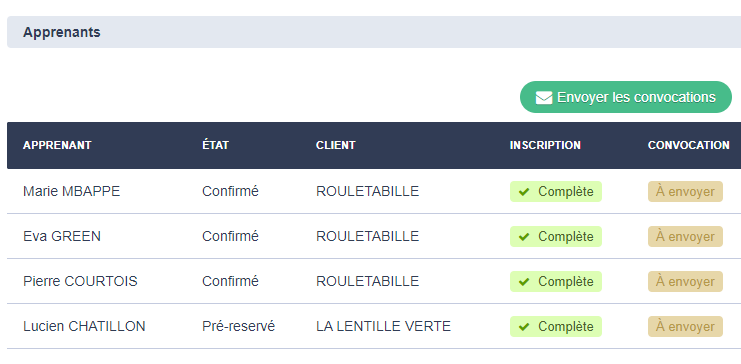Click the envelope icon on convocations button
This screenshot has width=741, height=364.
[x=543, y=98]
